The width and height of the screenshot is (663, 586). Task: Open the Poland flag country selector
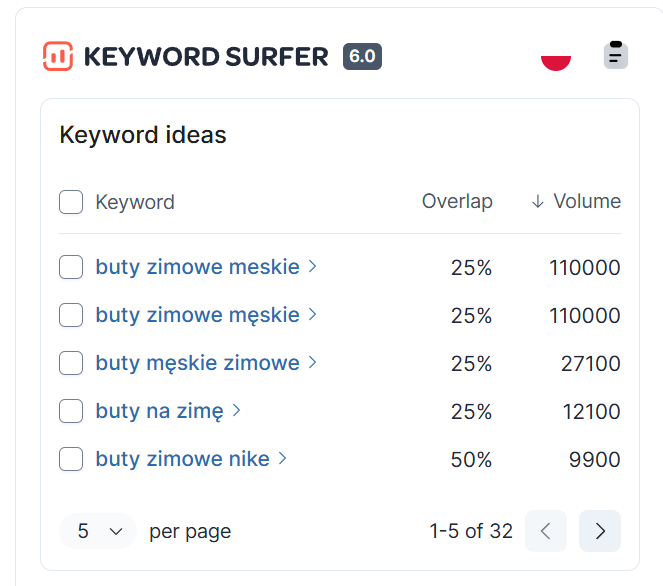[556, 57]
